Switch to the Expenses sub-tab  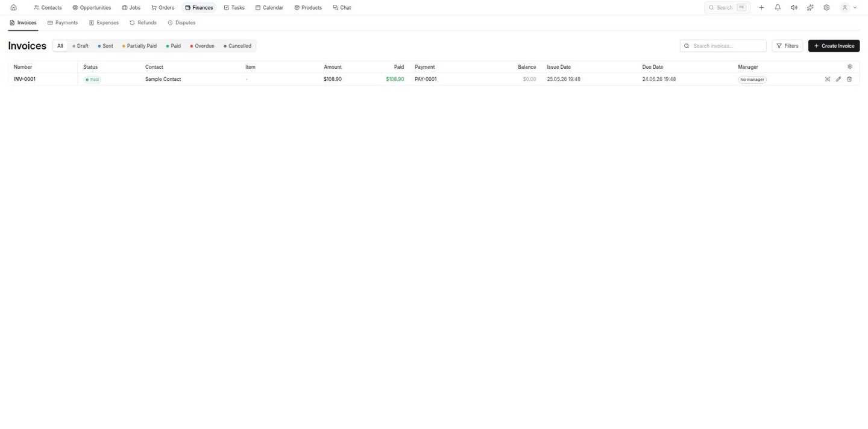tap(104, 23)
